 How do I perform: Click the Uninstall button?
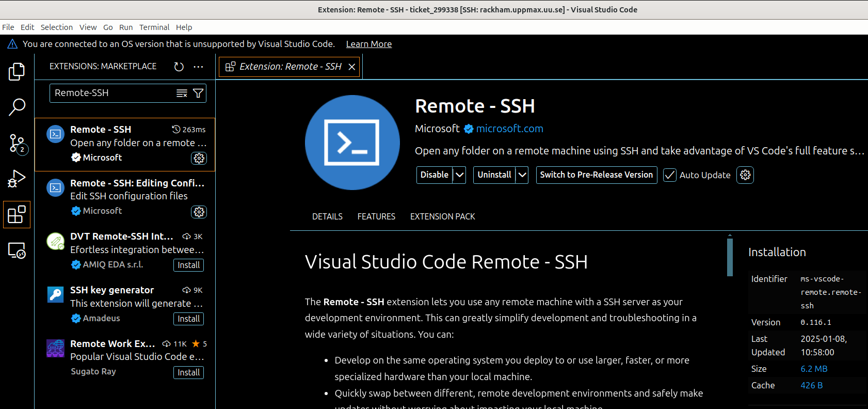click(494, 175)
